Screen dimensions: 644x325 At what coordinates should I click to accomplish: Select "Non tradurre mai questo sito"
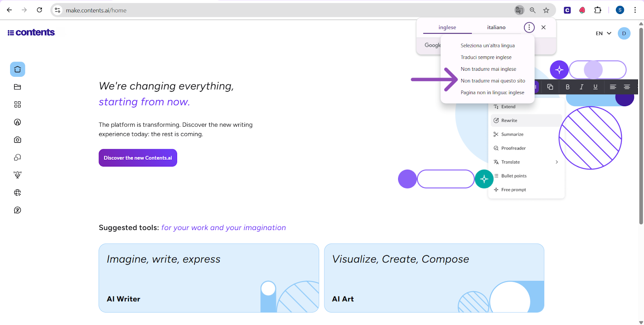pos(493,81)
